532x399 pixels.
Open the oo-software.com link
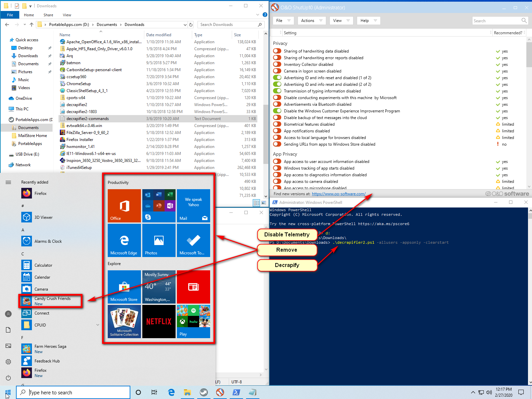[338, 194]
